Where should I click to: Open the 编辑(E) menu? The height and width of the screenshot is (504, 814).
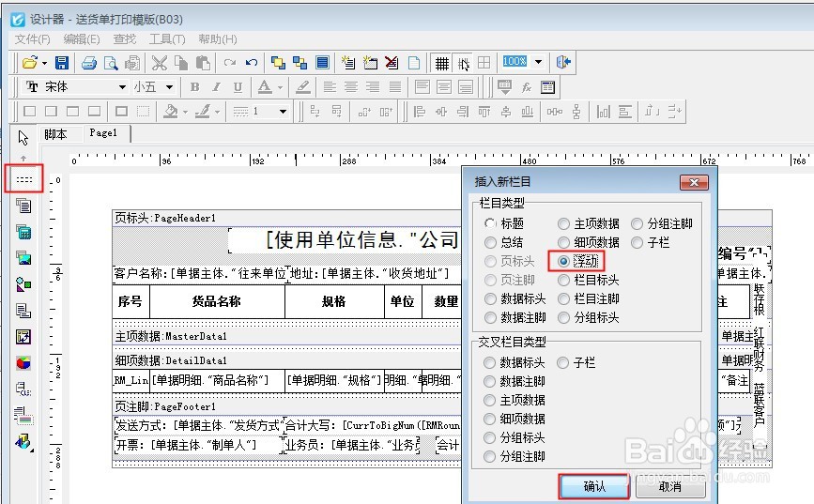pos(82,39)
